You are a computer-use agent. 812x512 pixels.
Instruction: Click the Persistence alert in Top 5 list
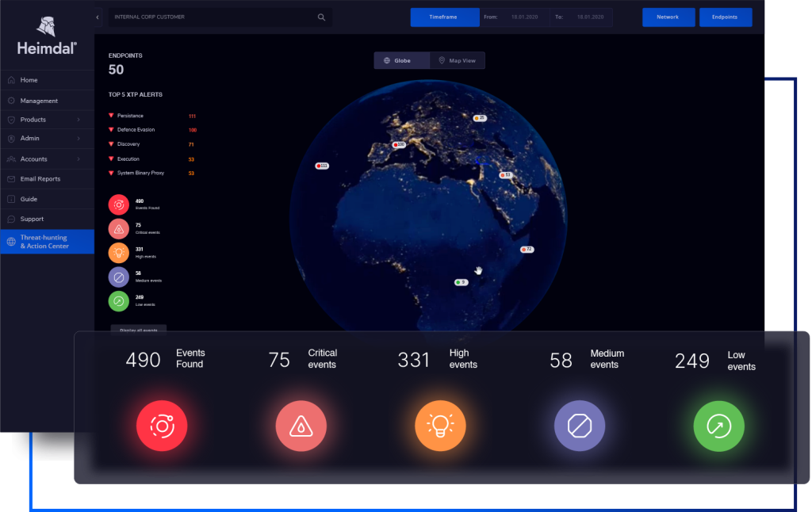[x=130, y=116]
